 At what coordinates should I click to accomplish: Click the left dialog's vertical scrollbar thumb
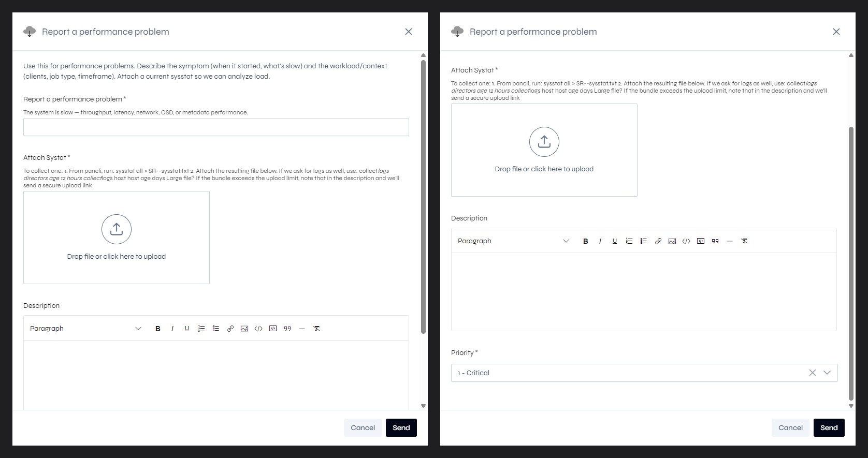(423, 197)
